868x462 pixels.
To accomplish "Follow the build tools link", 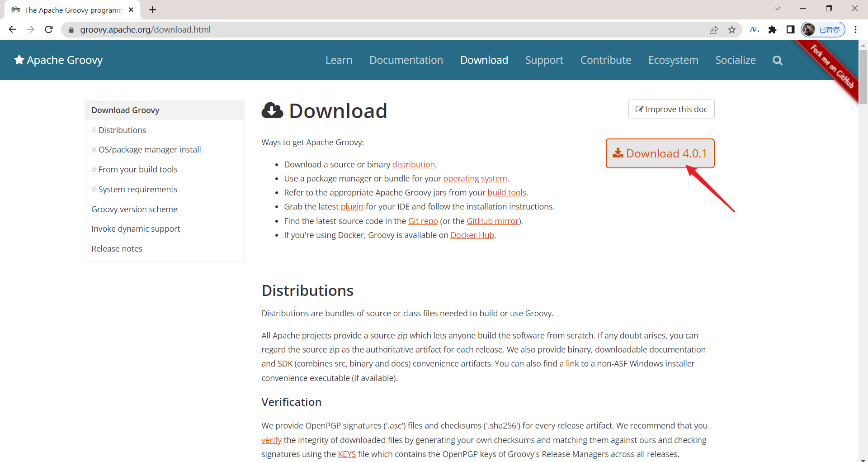I will click(x=507, y=193).
